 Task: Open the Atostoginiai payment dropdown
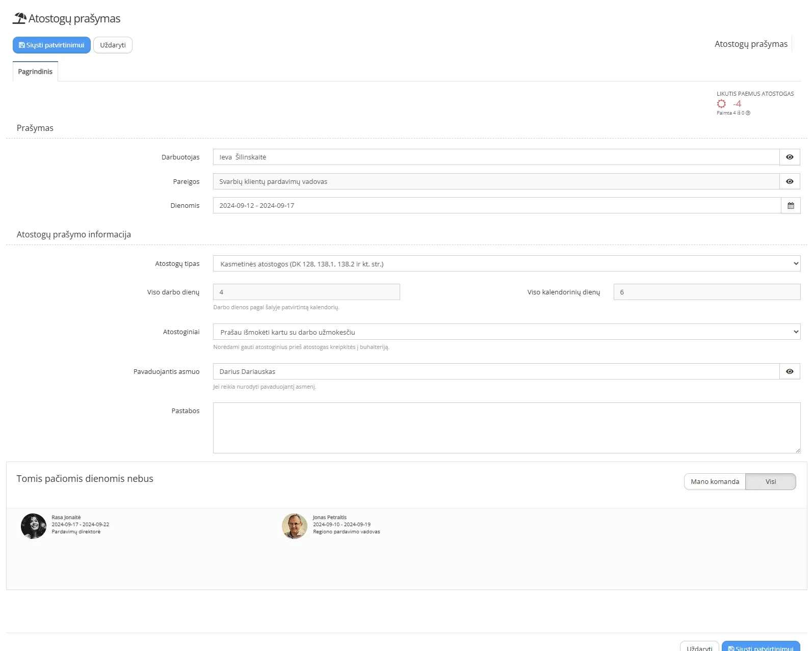click(506, 332)
